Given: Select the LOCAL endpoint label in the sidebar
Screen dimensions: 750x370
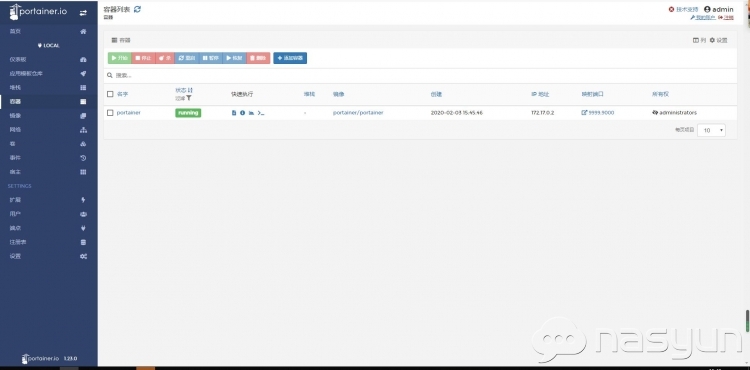Looking at the screenshot, I should click(x=49, y=45).
